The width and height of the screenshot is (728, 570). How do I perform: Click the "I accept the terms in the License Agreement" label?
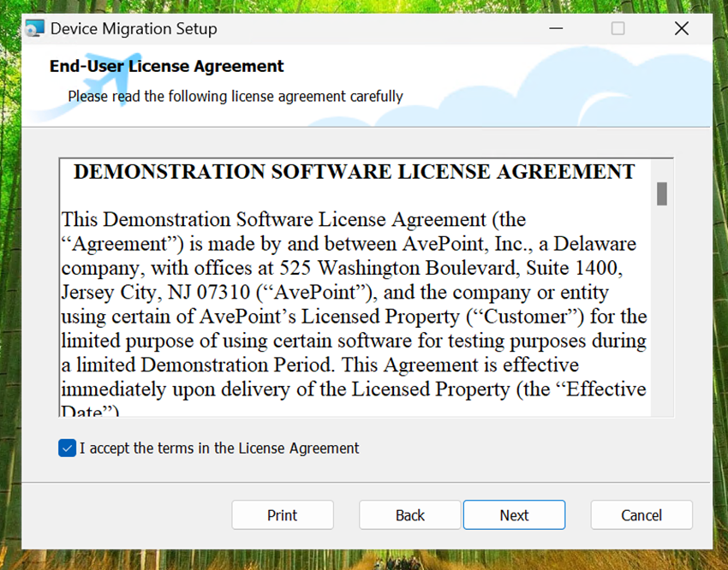click(x=219, y=448)
